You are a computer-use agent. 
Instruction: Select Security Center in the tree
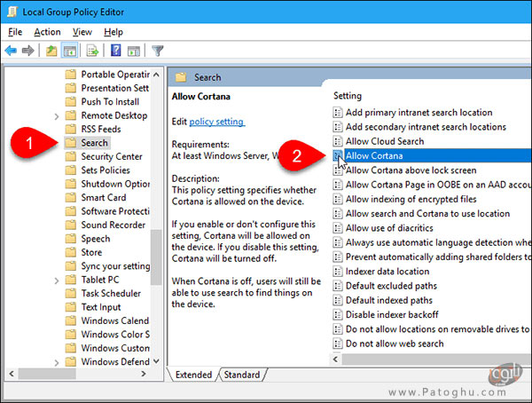point(112,156)
